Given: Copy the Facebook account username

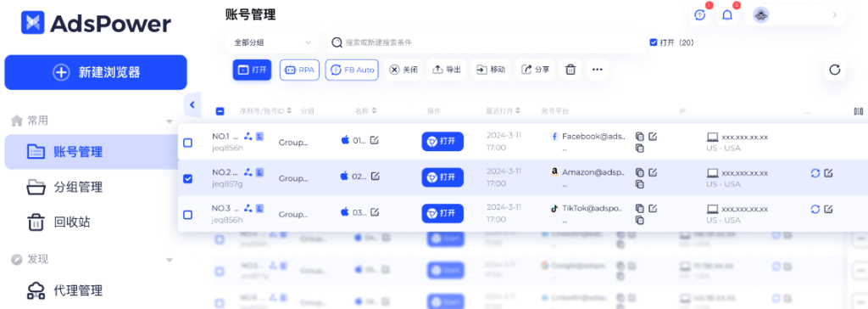Looking at the screenshot, I should point(640,137).
